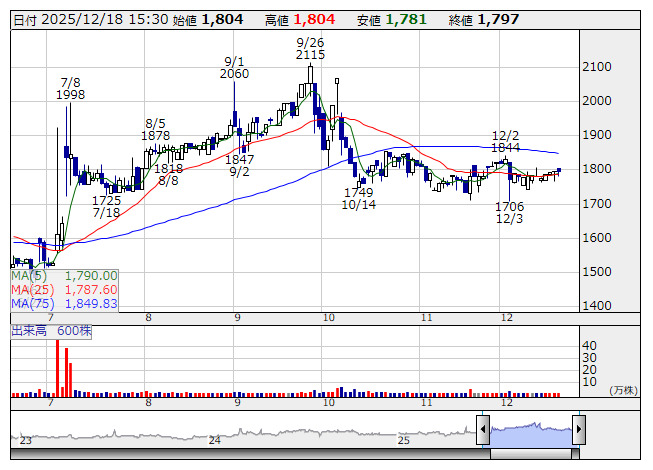This screenshot has height=470, width=653.
Task: Click the 出来高 600株 volume label
Action: click(51, 331)
